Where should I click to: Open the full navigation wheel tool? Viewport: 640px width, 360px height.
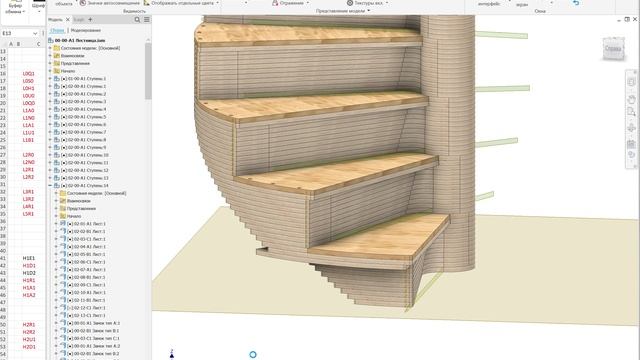[x=631, y=82]
